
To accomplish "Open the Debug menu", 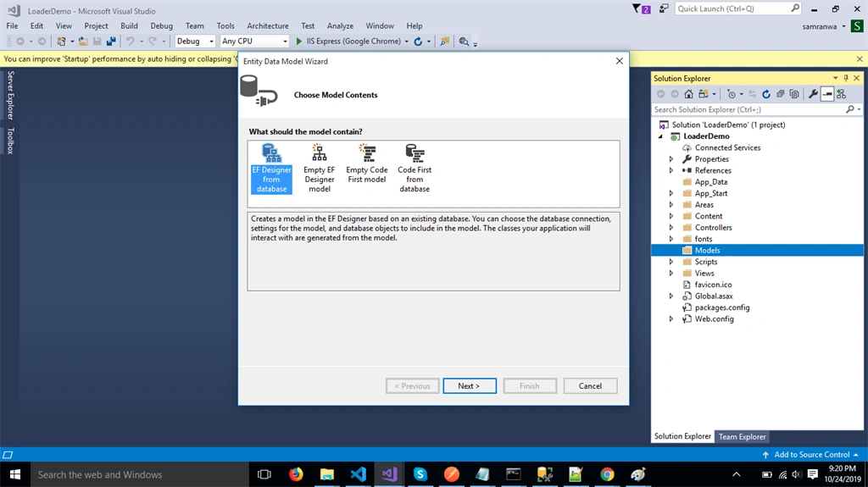I will click(162, 26).
